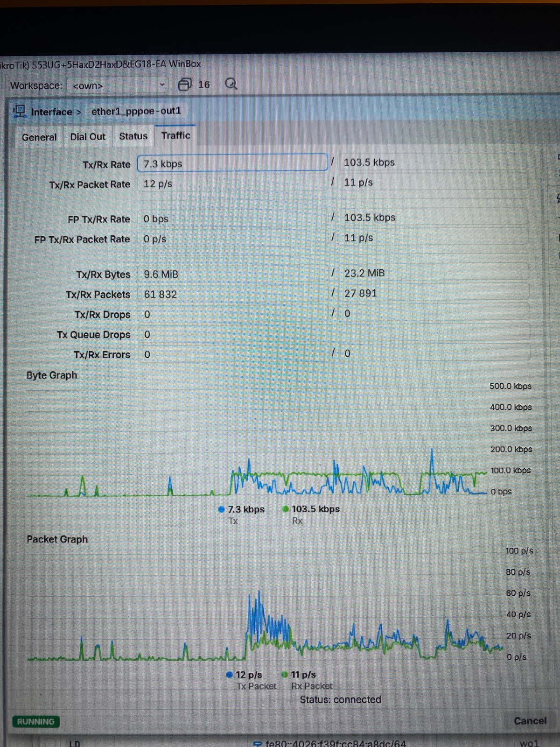
Task: Click the Rx Rate value 103.5 kbps
Action: pos(369,162)
